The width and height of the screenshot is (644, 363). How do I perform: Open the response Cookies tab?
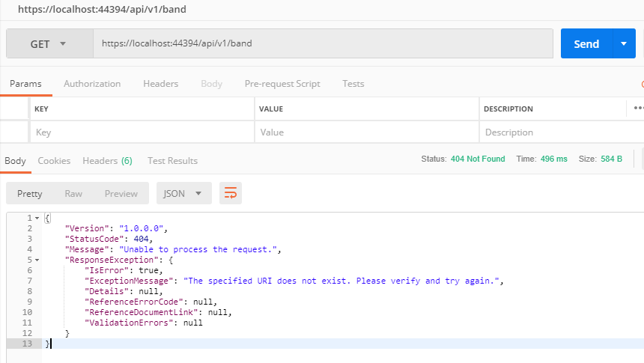[x=54, y=161]
